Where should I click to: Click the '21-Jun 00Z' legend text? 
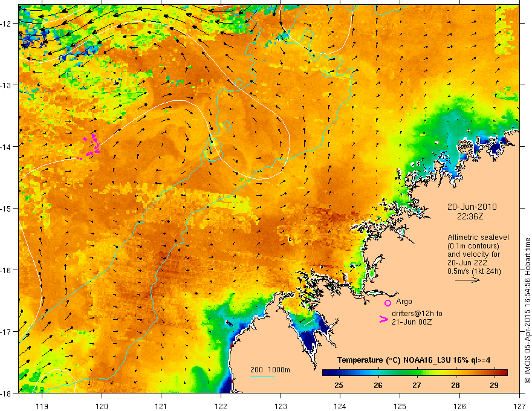(412, 322)
